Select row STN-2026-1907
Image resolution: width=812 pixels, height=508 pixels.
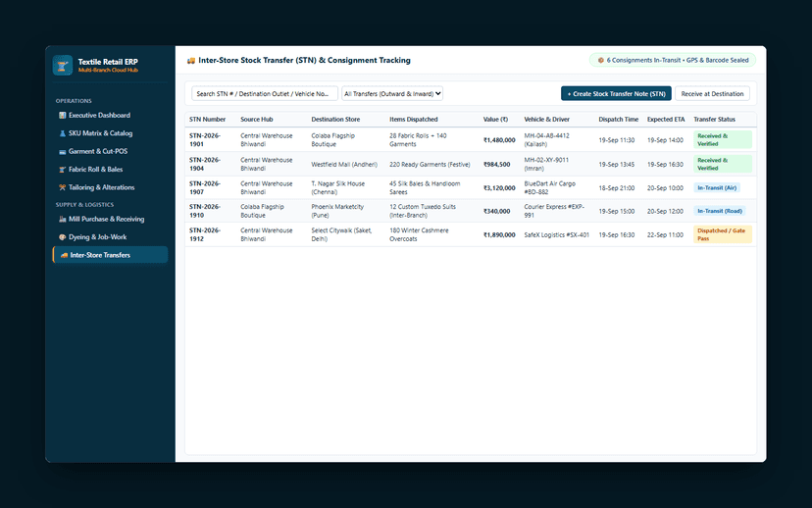471,188
